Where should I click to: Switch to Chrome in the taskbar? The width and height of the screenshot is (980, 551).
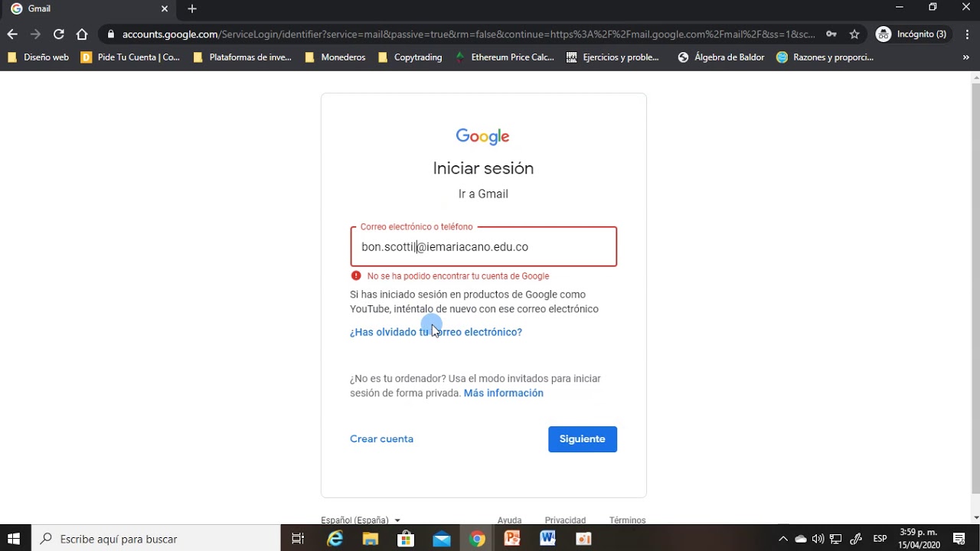coord(477,539)
